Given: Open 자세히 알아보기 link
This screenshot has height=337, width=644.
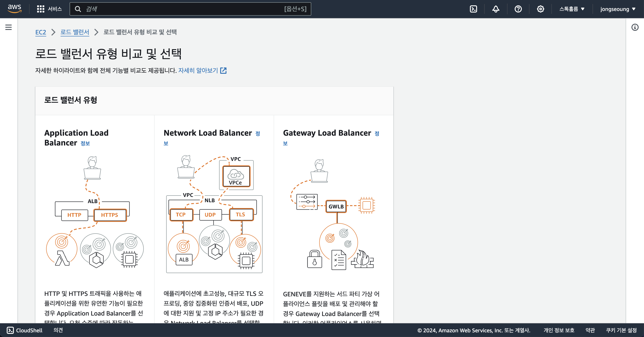Looking at the screenshot, I should (x=198, y=71).
